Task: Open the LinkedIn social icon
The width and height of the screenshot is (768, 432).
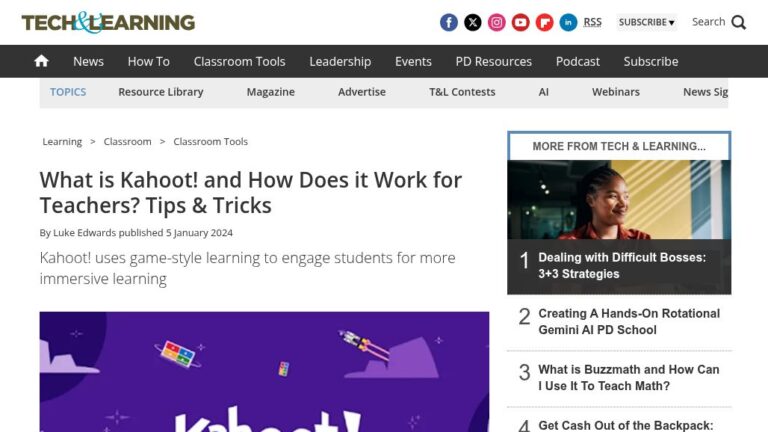Action: [569, 23]
